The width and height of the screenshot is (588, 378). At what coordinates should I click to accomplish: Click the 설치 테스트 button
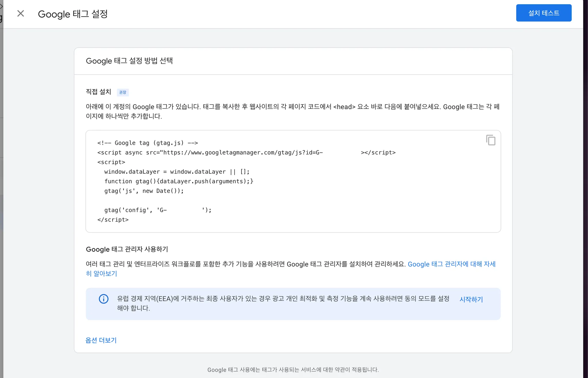click(543, 13)
